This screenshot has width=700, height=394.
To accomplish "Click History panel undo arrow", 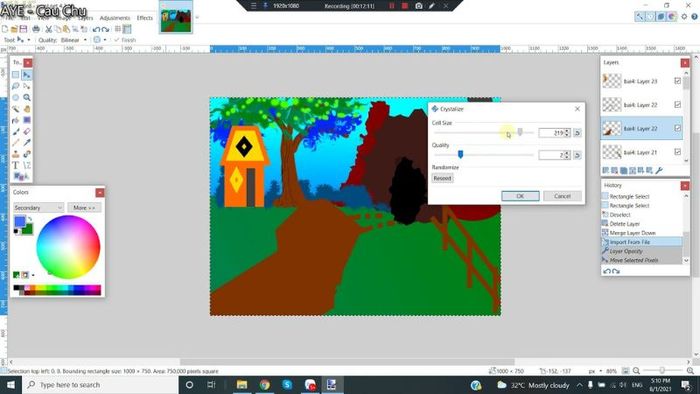I will click(x=607, y=271).
